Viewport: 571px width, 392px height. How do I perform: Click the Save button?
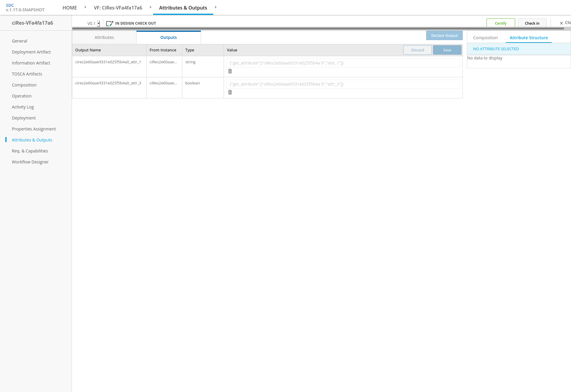(x=447, y=50)
